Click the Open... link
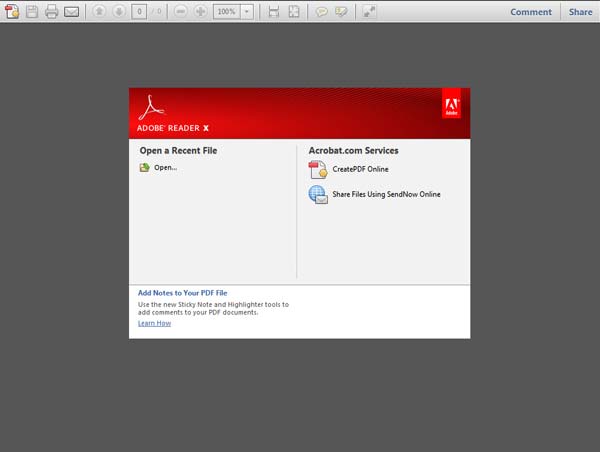This screenshot has width=600, height=452. pyautogui.click(x=165, y=168)
